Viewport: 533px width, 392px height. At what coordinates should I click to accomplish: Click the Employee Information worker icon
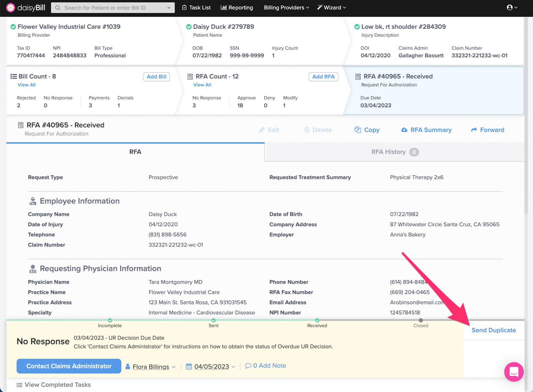tap(33, 201)
